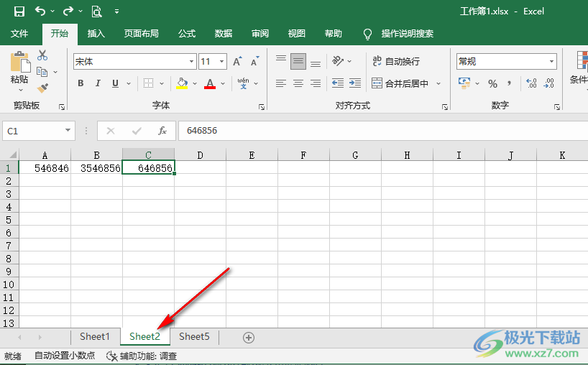The image size is (588, 365).
Task: Open alignment settings dialog launcher
Action: 445,107
